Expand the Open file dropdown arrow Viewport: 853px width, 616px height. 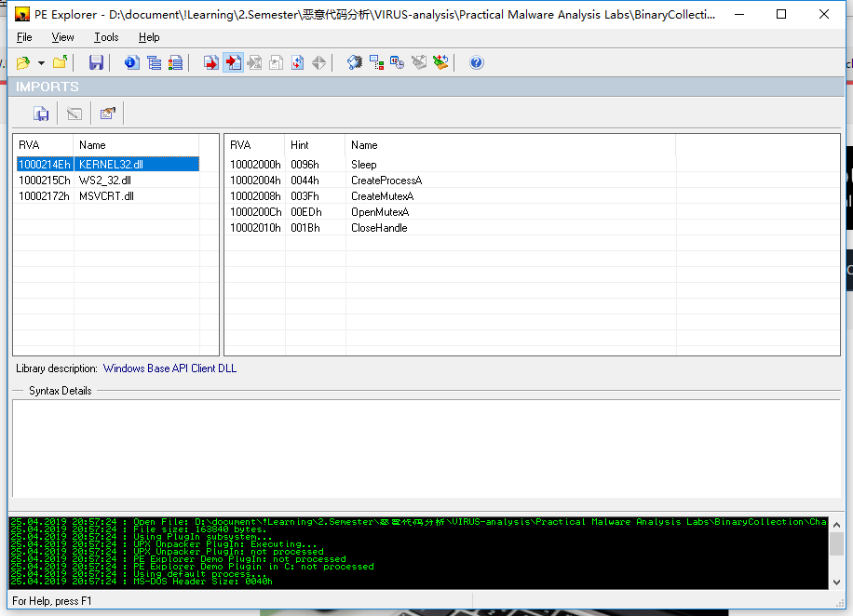pos(38,62)
